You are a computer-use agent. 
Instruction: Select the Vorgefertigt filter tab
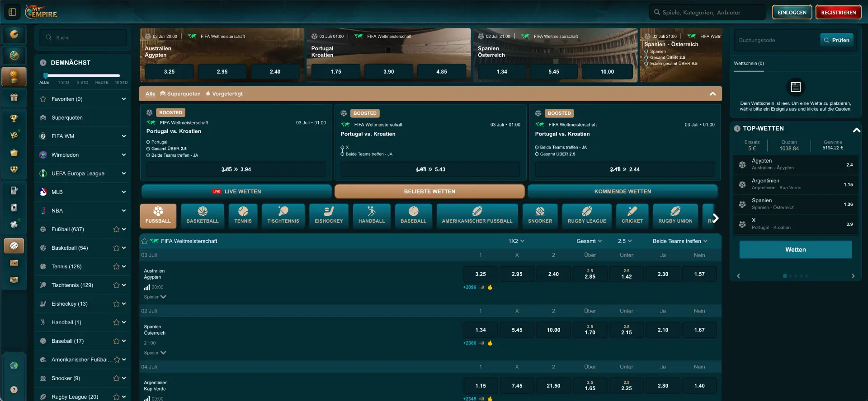click(224, 94)
